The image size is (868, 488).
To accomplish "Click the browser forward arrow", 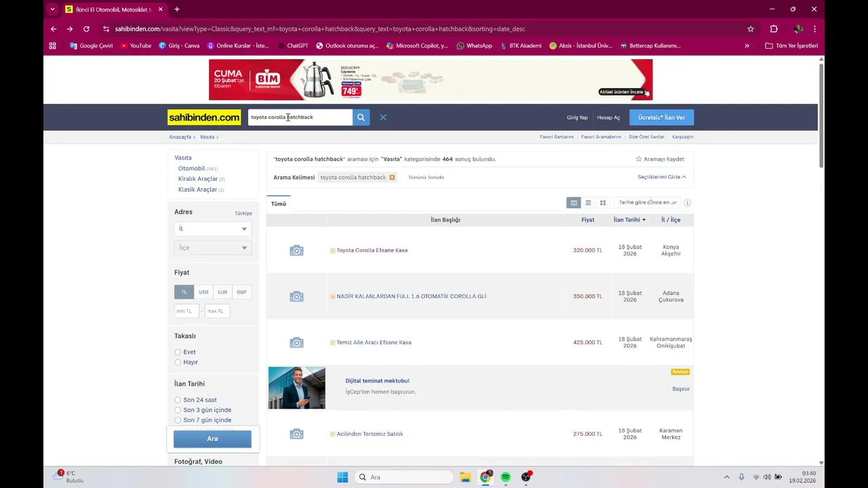I will (x=70, y=29).
